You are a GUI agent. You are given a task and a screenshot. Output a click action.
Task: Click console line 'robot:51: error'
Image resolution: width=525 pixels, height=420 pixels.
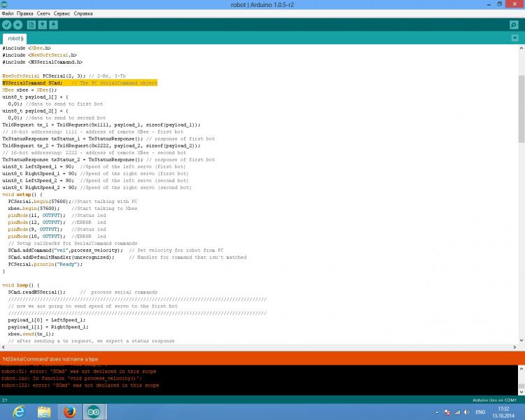click(x=78, y=371)
